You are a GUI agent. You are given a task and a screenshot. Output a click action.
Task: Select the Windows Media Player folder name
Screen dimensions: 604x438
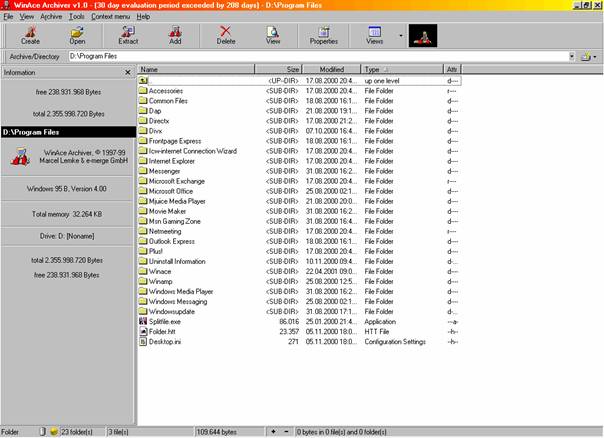click(181, 291)
